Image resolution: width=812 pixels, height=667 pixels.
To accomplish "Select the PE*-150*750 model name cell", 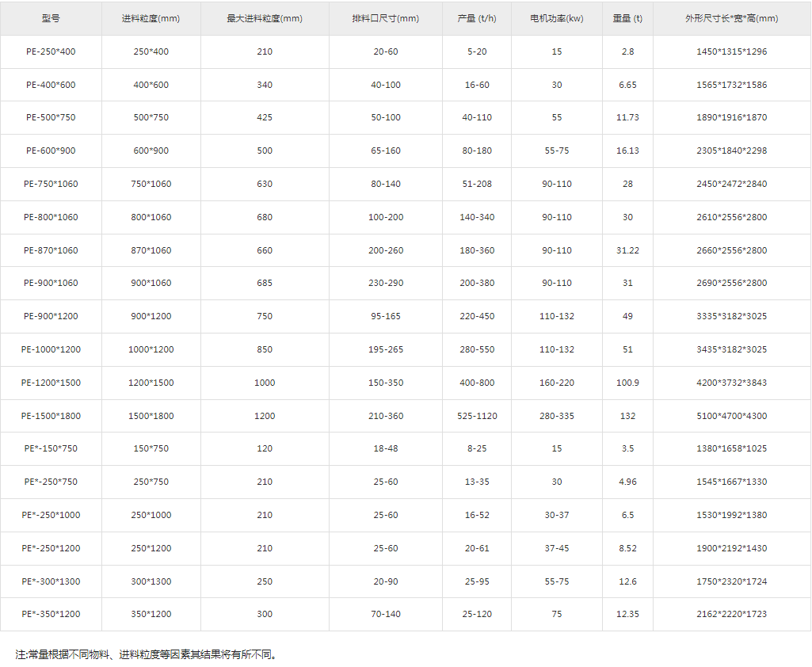I will (x=51, y=448).
